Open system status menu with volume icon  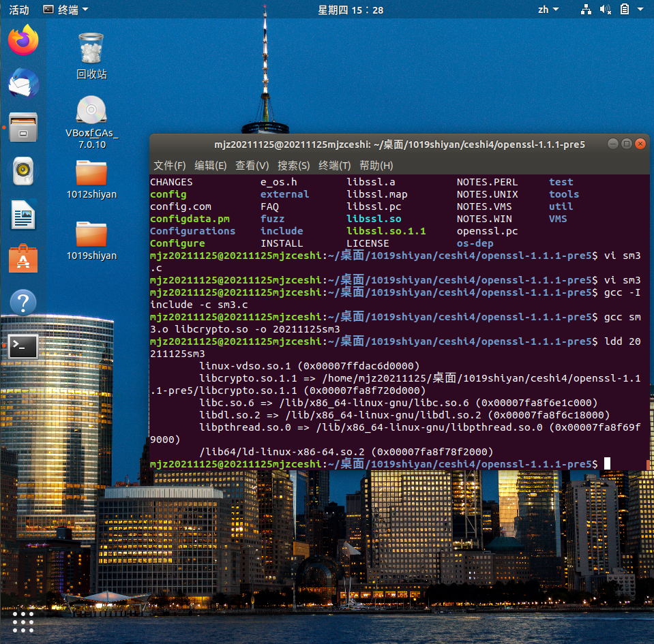point(605,10)
